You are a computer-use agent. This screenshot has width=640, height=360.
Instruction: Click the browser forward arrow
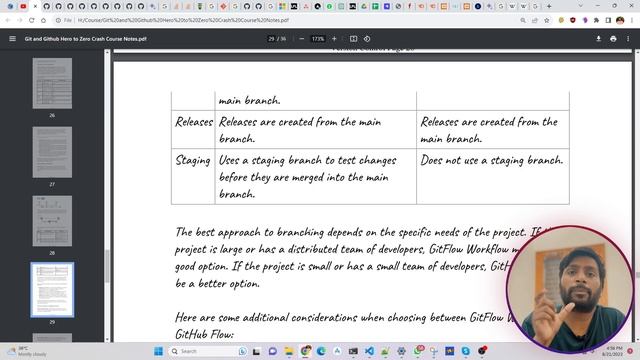[x=20, y=20]
